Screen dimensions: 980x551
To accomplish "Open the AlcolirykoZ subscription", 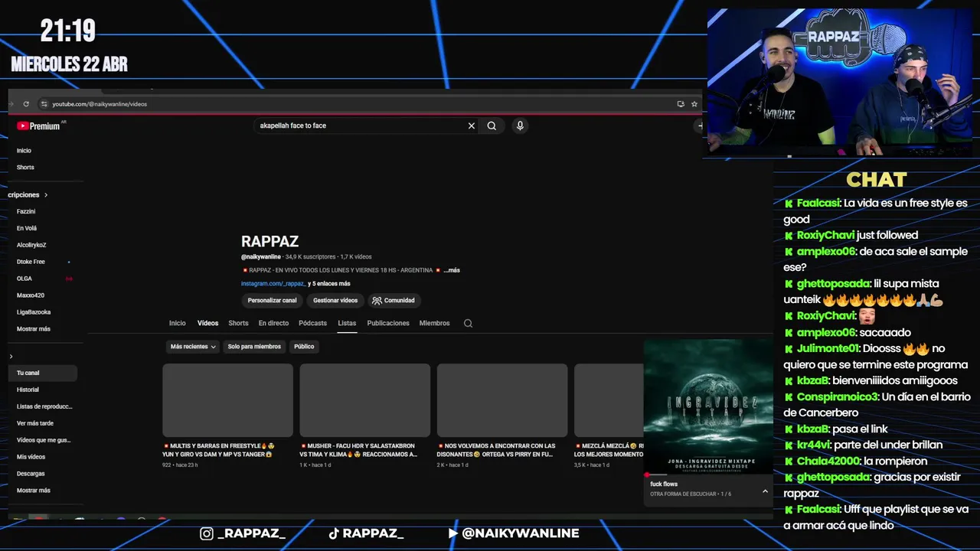I will point(31,246).
